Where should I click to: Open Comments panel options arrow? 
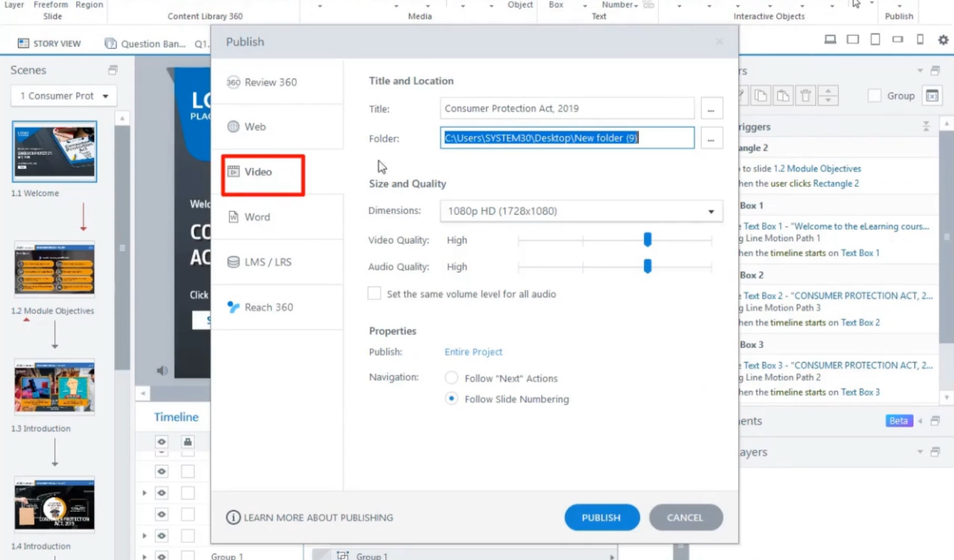point(920,421)
